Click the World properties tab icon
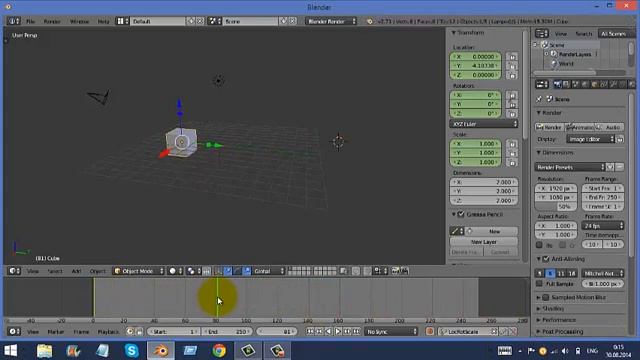Image resolution: width=640 pixels, height=360 pixels. (585, 84)
